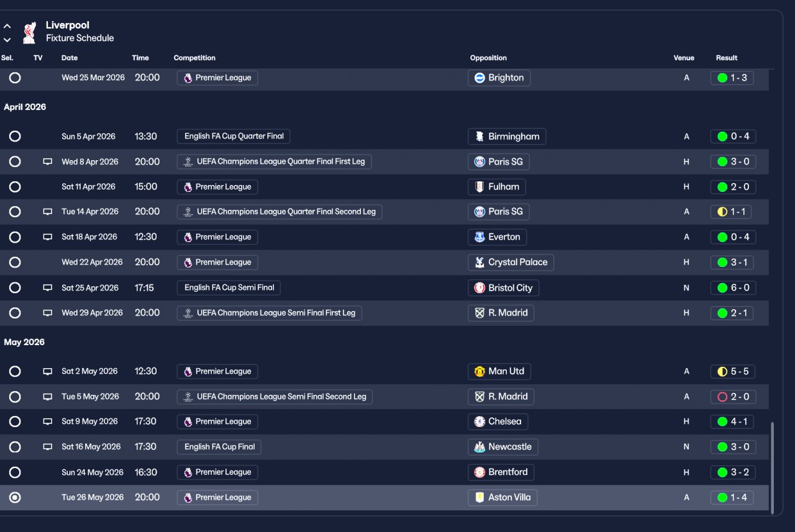This screenshot has height=532, width=795.
Task: Sort fixtures by the Venue column header
Action: (684, 58)
